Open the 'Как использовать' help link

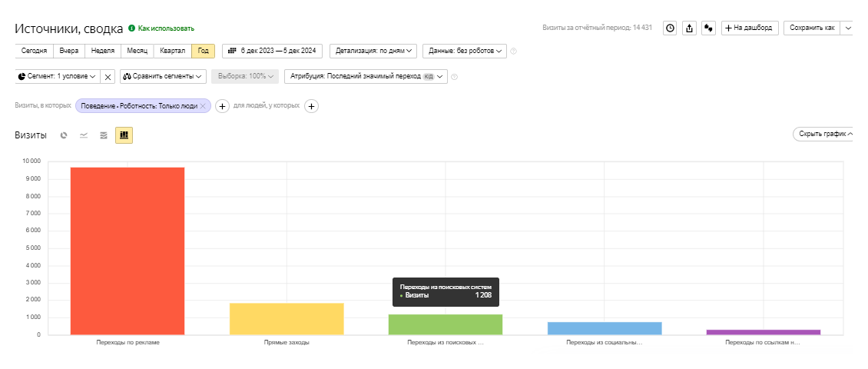click(166, 28)
